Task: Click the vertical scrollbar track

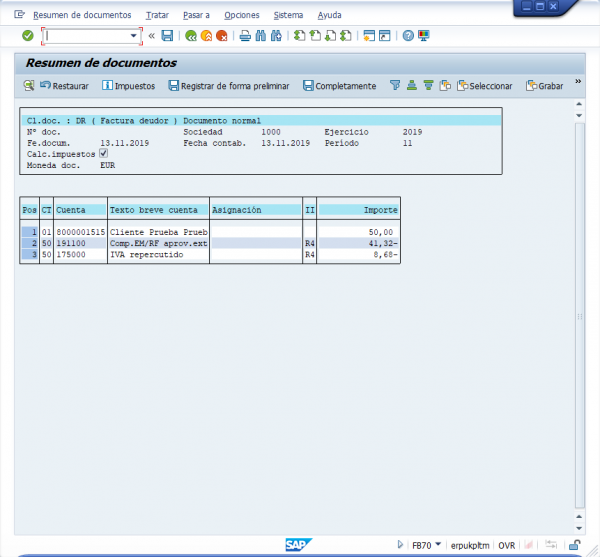Action: 580,316
